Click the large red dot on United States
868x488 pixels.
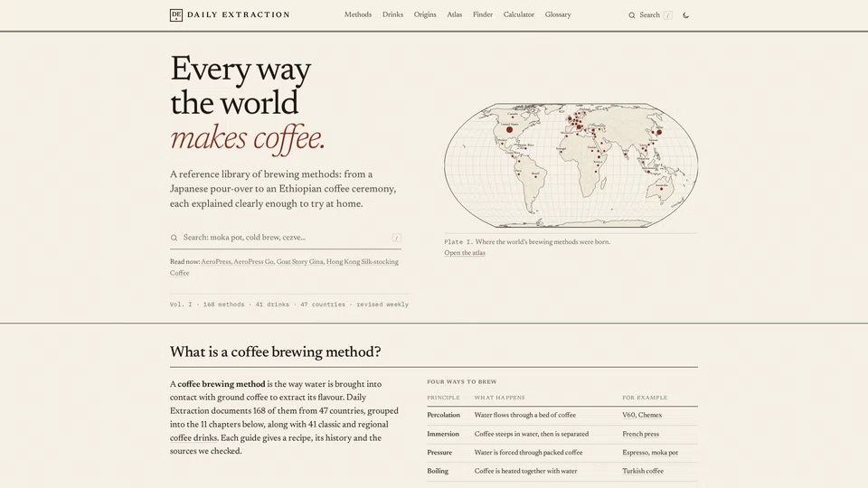coord(509,129)
